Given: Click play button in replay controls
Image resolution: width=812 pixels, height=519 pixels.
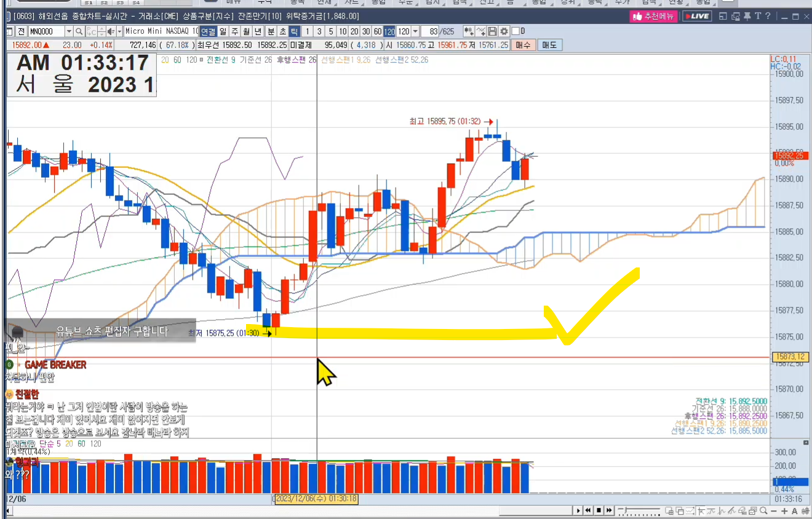Looking at the screenshot, I should pos(578,511).
